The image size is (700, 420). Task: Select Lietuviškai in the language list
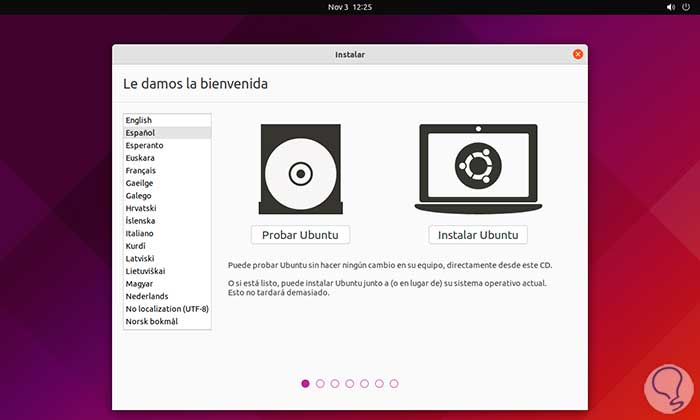[x=167, y=271]
